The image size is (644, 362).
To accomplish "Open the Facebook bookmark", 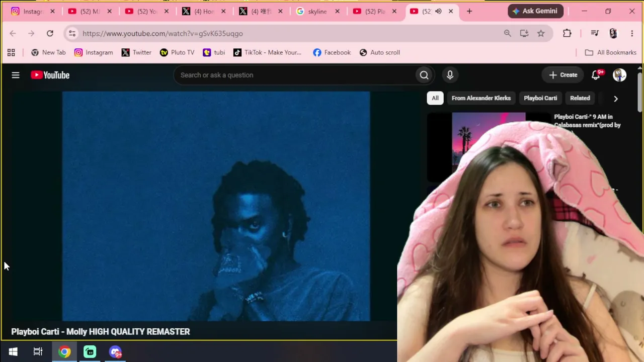I will coord(332,52).
